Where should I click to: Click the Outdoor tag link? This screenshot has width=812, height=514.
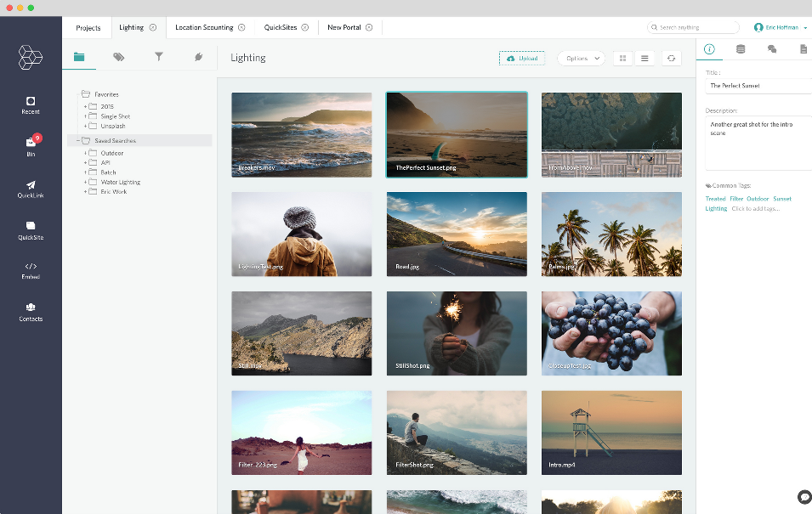pos(758,199)
